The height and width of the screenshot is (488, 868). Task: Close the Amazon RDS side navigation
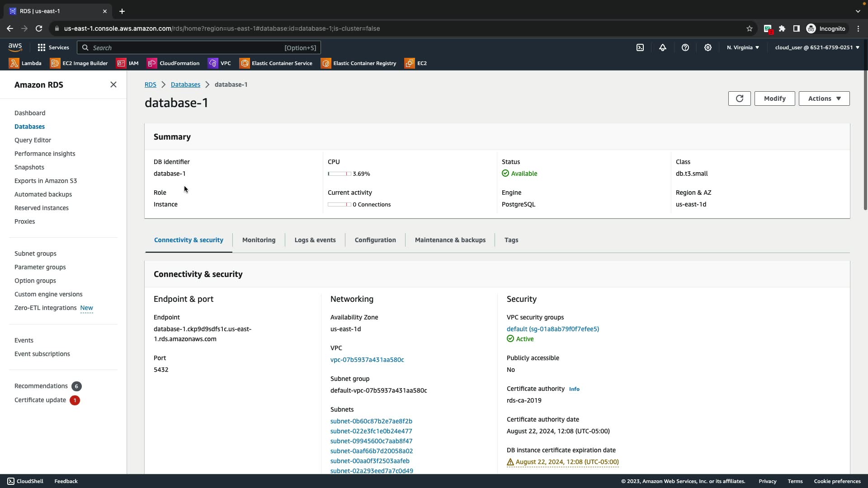point(113,85)
